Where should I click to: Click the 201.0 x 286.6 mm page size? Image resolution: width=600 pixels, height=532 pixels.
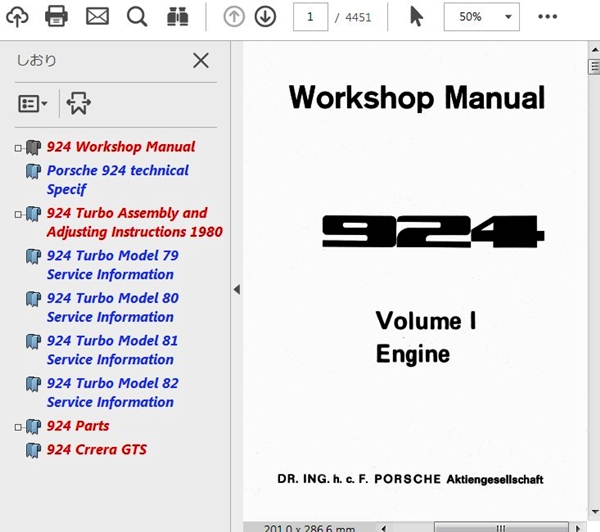(309, 528)
